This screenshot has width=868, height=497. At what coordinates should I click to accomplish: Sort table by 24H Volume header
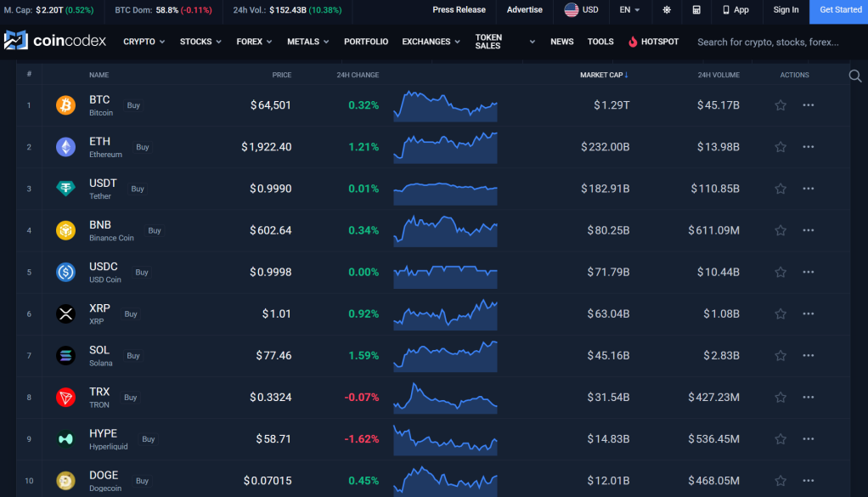pos(719,75)
